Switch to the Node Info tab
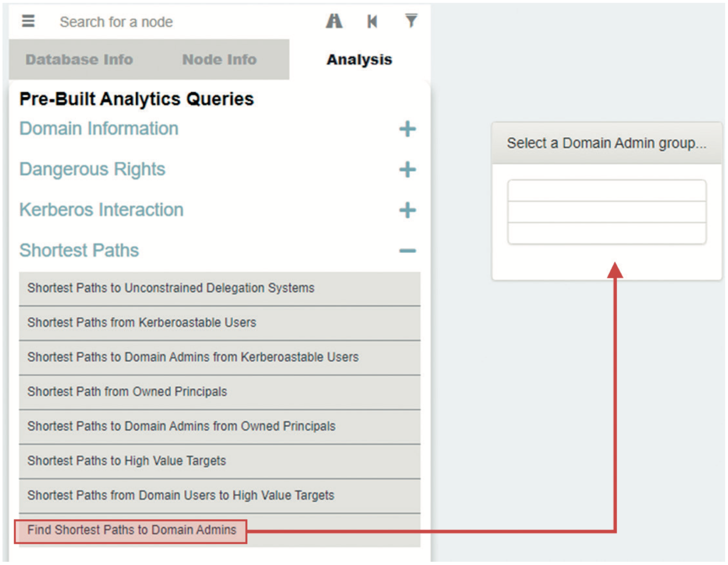 tap(219, 59)
